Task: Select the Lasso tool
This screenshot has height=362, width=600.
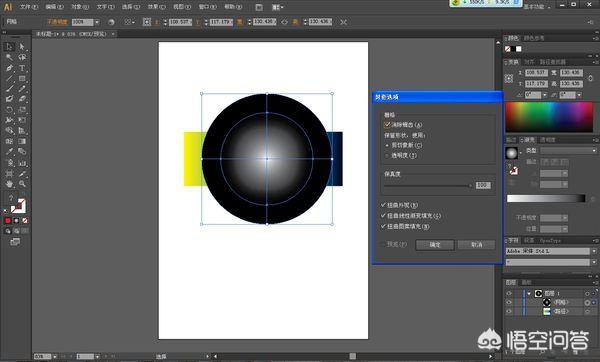Action: click(x=22, y=57)
